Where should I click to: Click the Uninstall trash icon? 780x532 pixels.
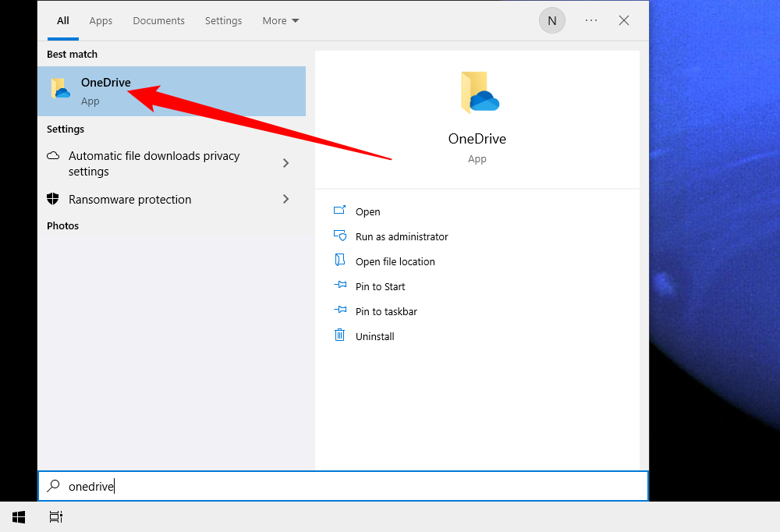[x=340, y=335]
